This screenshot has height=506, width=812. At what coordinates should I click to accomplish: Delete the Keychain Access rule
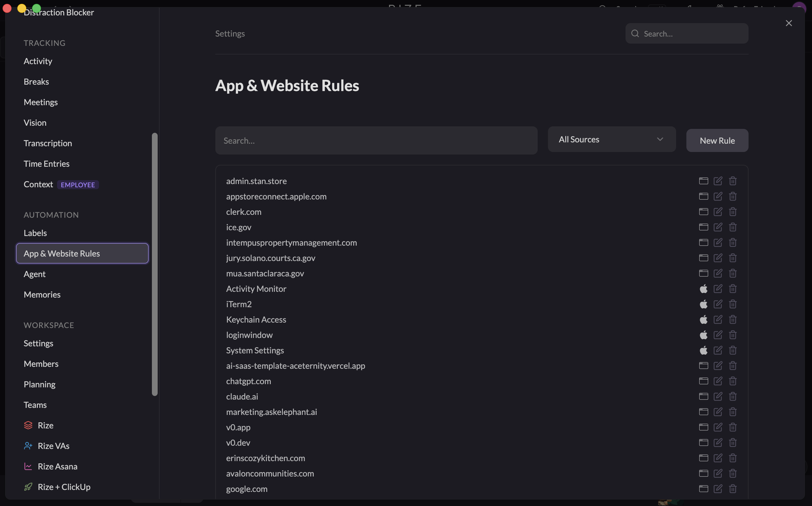point(733,320)
